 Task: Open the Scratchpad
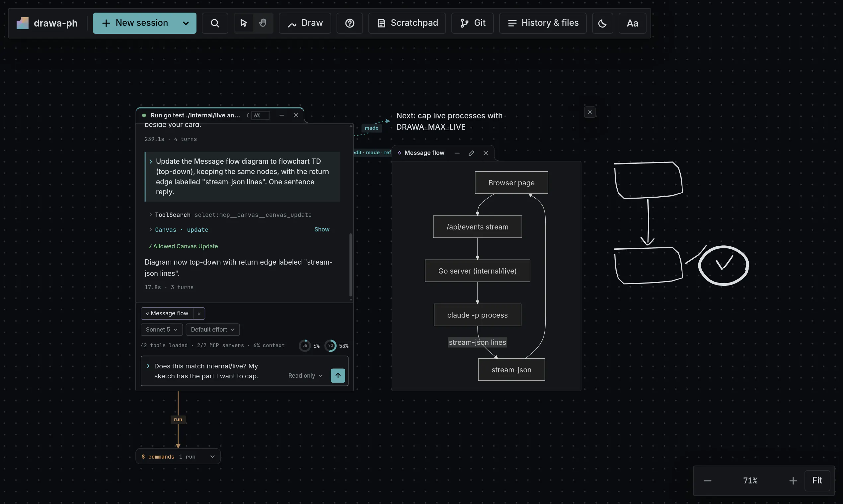tap(407, 23)
